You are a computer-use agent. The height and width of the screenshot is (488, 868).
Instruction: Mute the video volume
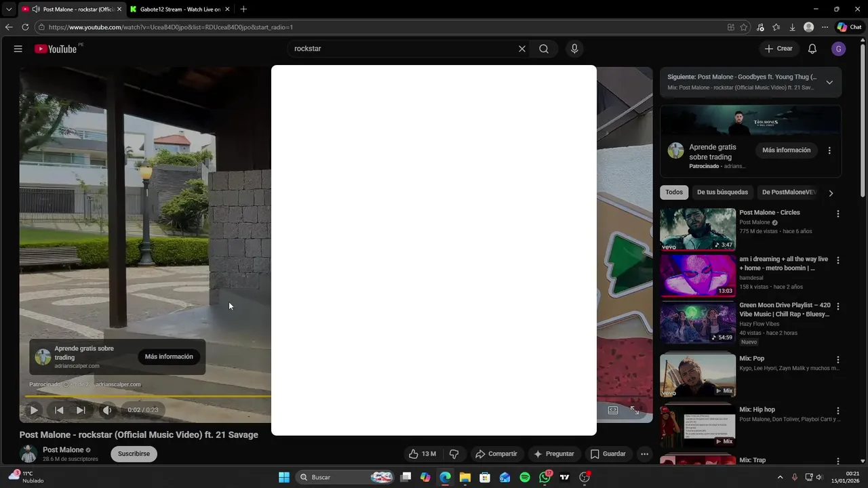pos(107,410)
